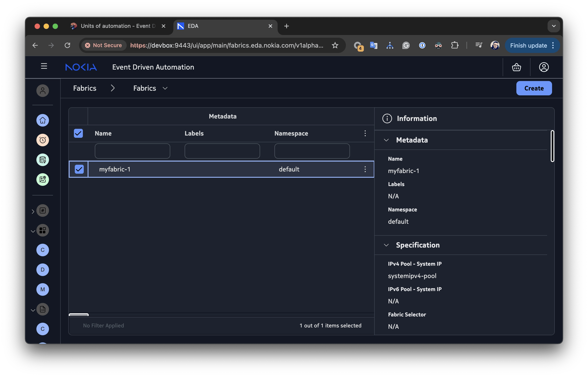Switch to Units of automation browser tab

[118, 26]
